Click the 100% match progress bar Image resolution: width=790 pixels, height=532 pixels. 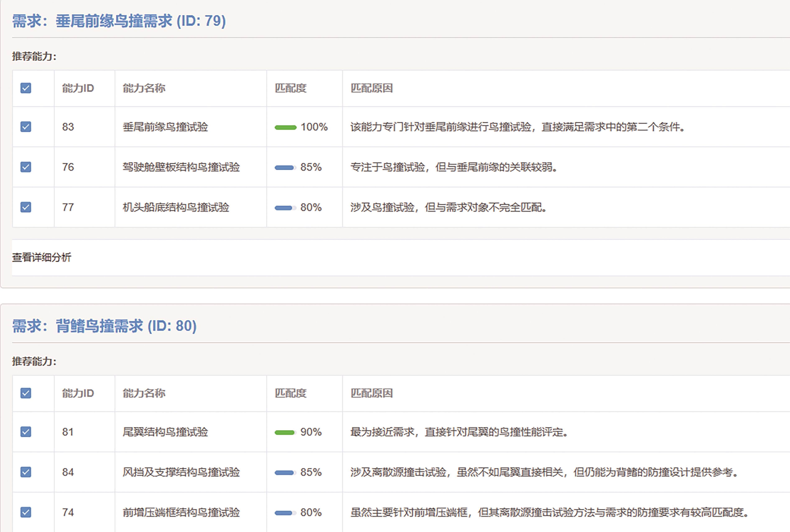tap(285, 128)
